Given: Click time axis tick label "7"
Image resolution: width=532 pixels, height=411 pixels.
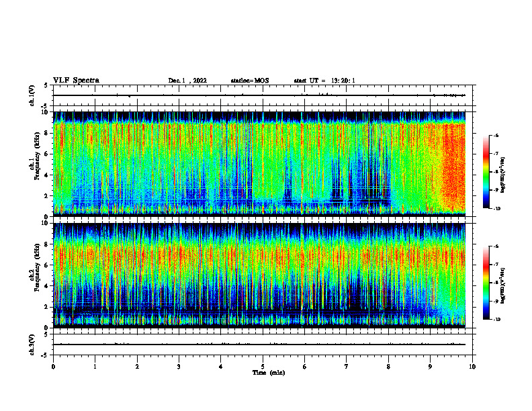Looking at the screenshot, I should [347, 367].
